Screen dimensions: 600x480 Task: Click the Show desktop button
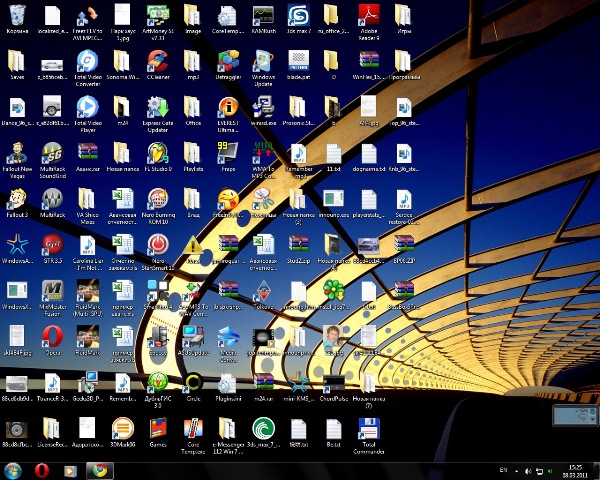pyautogui.click(x=596, y=471)
